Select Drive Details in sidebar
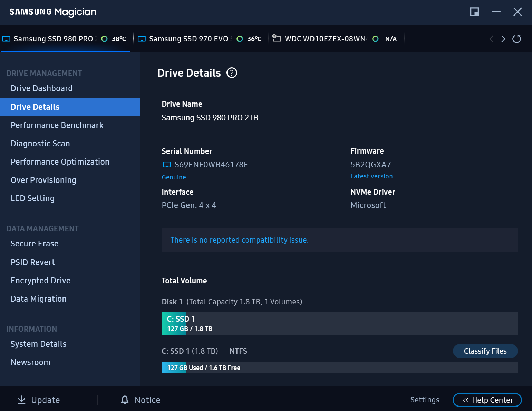 (x=70, y=107)
